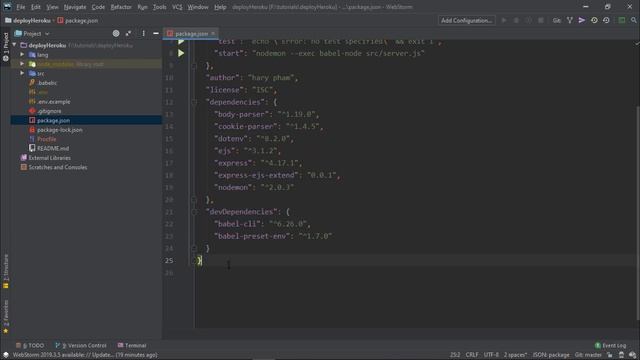Expand the lang folder

pyautogui.click(x=22, y=54)
